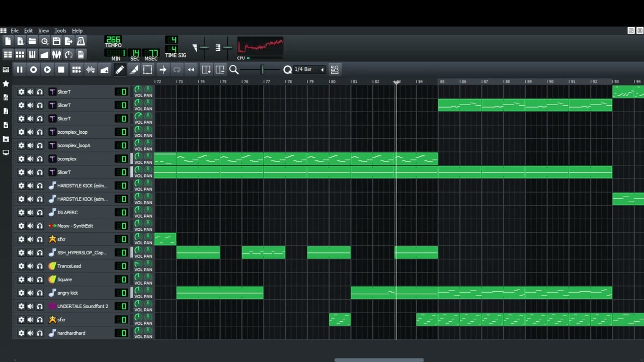Open My Home sidebar tab

coord(6,138)
